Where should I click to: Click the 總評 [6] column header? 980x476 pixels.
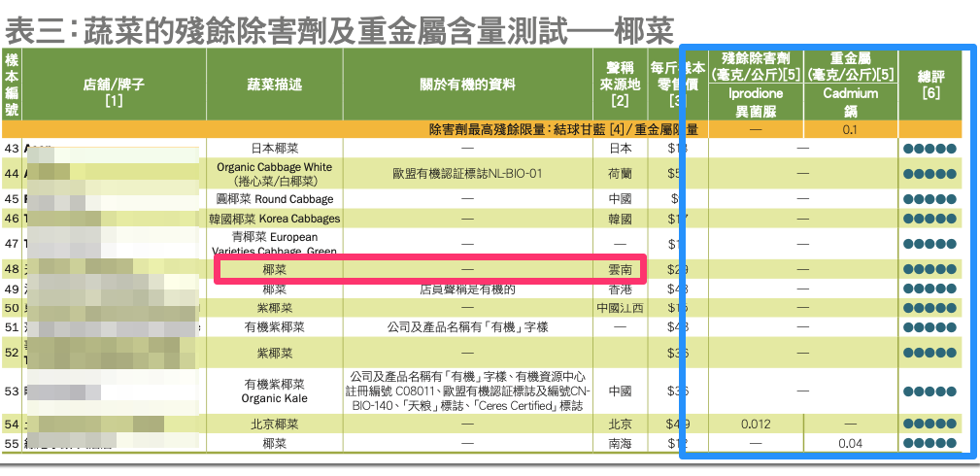(929, 85)
